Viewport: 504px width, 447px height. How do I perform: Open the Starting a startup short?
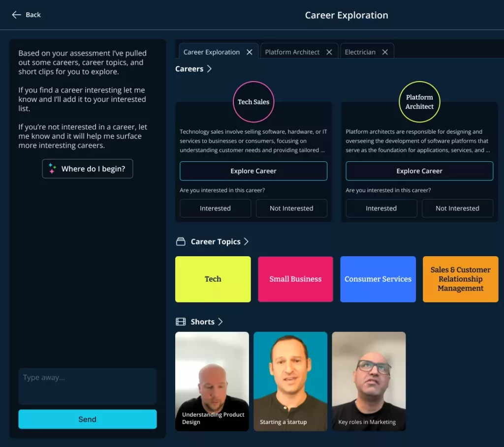290,381
